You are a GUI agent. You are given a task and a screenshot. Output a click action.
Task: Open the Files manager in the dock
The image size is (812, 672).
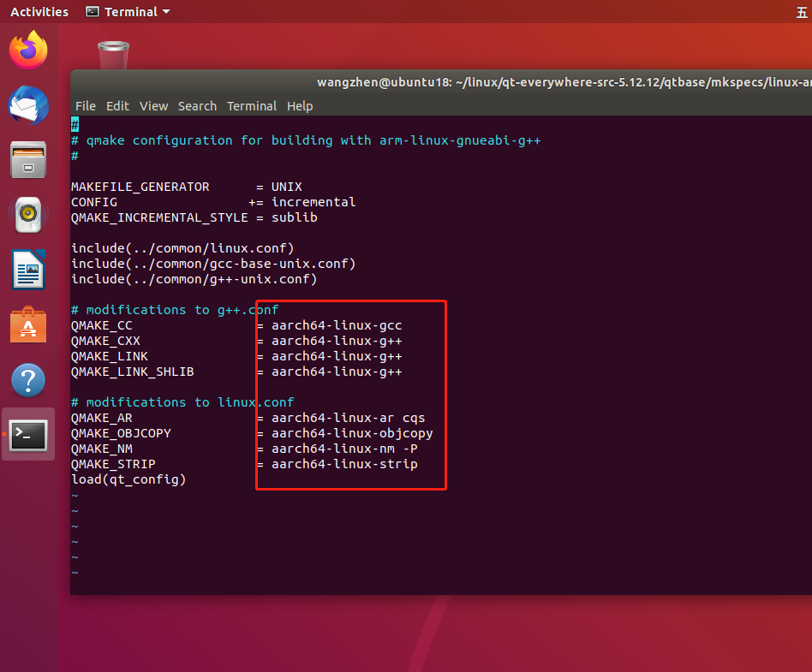(27, 160)
